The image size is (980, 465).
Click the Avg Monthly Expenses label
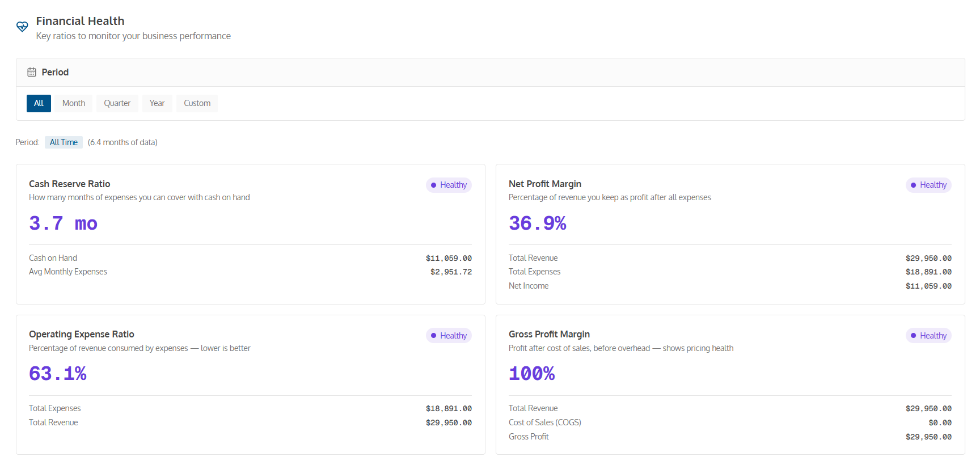[68, 272]
